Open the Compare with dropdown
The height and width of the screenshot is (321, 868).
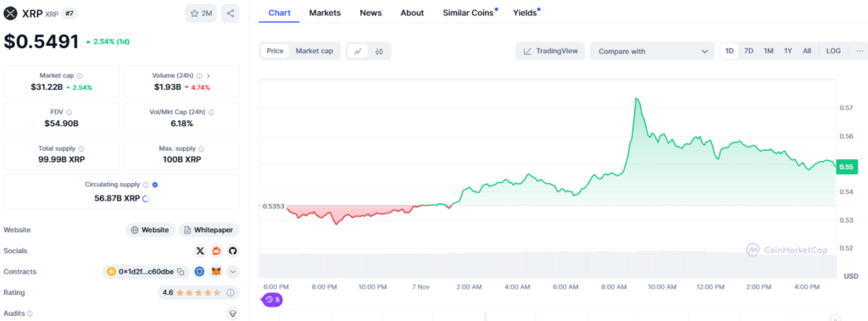(x=652, y=51)
